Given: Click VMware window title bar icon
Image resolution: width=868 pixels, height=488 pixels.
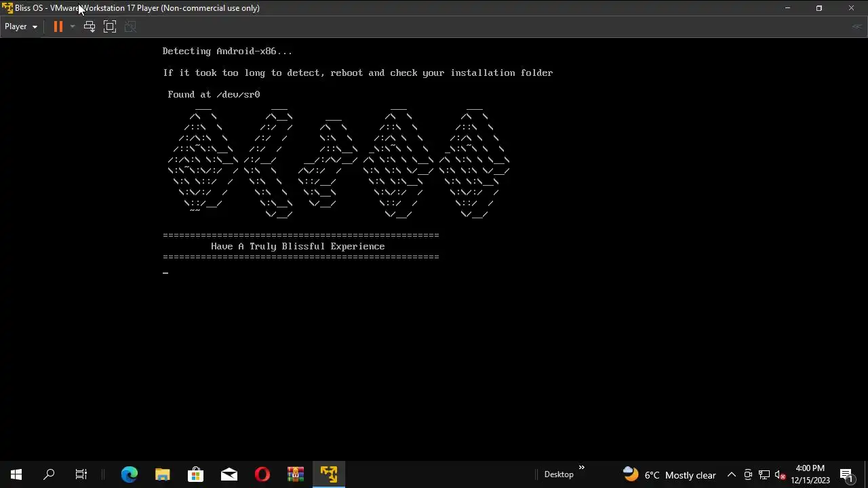Looking at the screenshot, I should point(7,8).
